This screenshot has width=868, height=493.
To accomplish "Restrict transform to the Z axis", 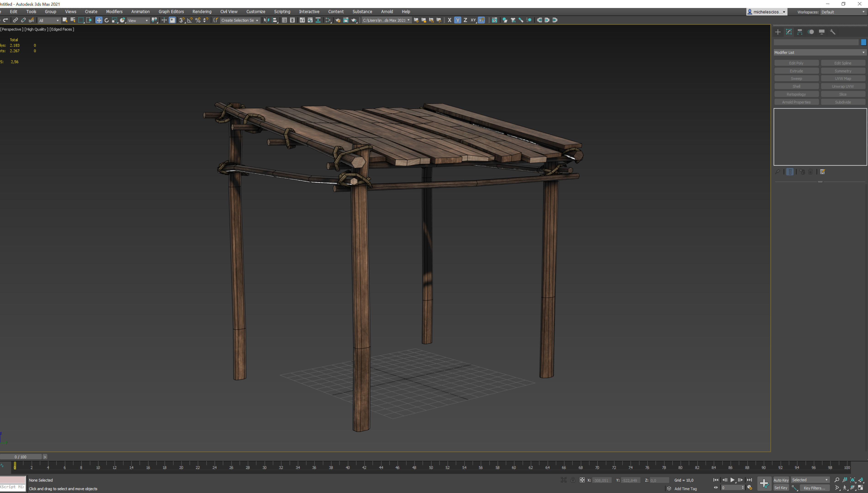I will pos(465,20).
